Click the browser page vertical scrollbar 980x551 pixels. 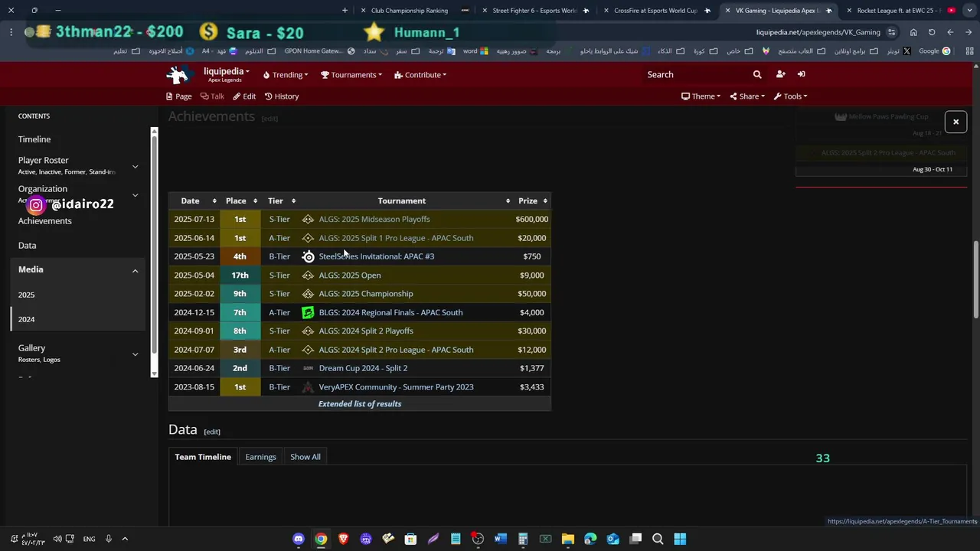(x=975, y=279)
